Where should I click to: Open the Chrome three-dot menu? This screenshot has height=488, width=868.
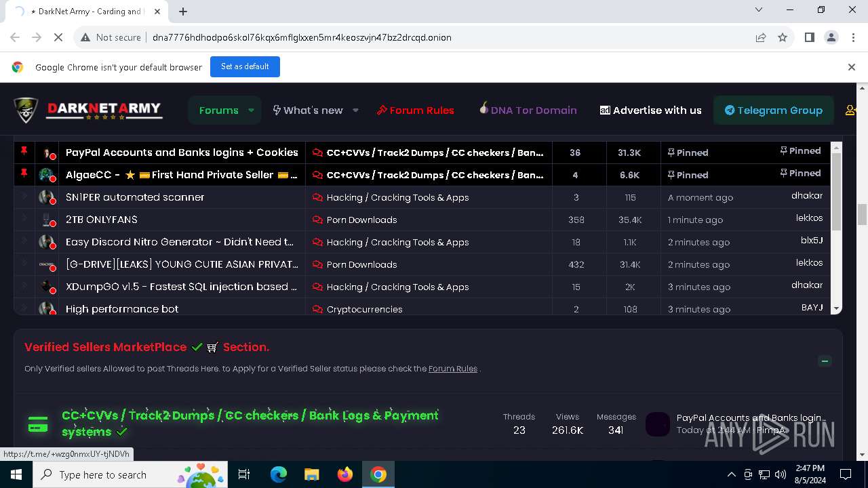point(852,37)
